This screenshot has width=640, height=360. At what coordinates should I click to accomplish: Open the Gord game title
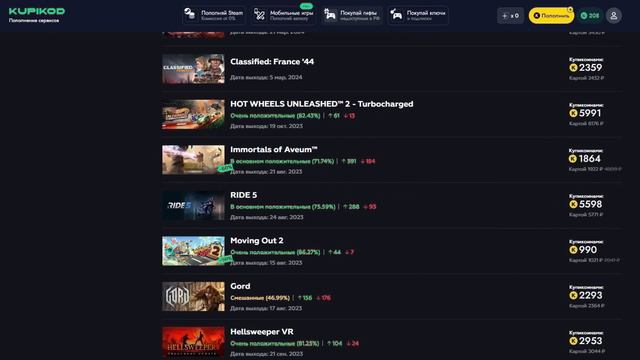[240, 286]
